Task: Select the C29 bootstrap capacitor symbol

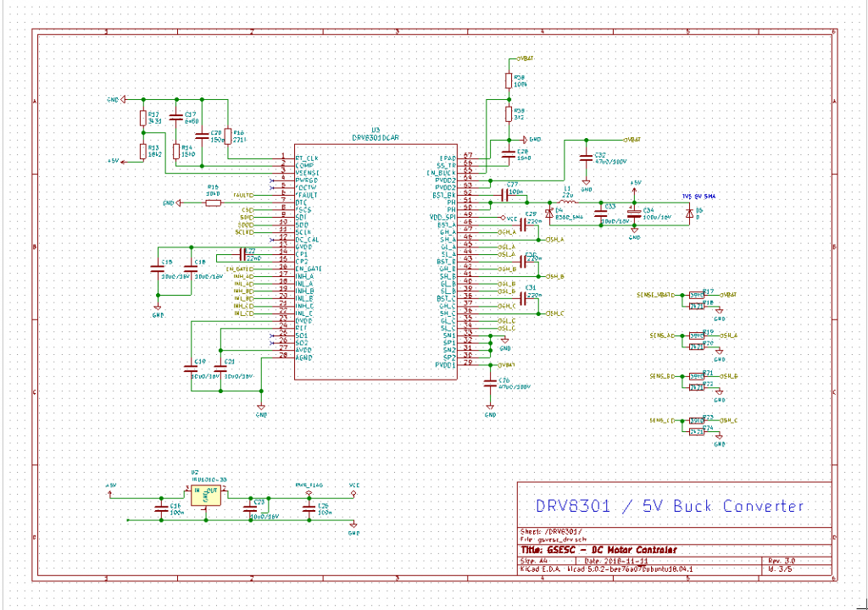Action: click(x=522, y=225)
